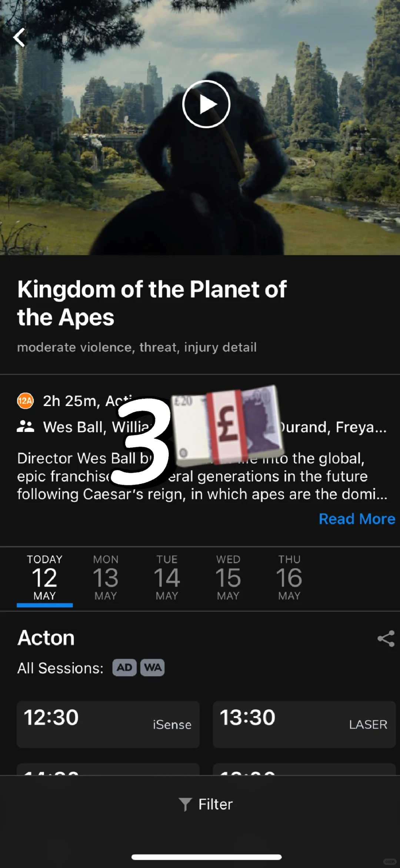Image resolution: width=400 pixels, height=868 pixels.
Task: Select the Today 12 May tab
Action: coord(44,577)
